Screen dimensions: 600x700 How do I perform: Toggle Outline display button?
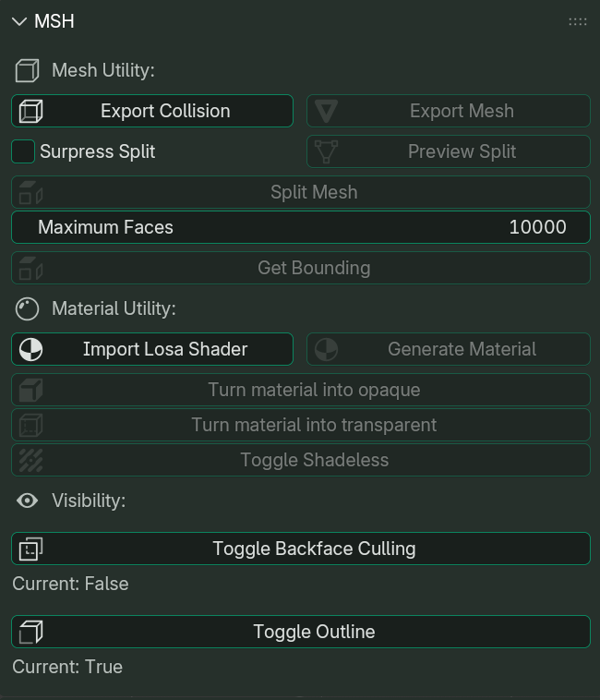point(301,632)
